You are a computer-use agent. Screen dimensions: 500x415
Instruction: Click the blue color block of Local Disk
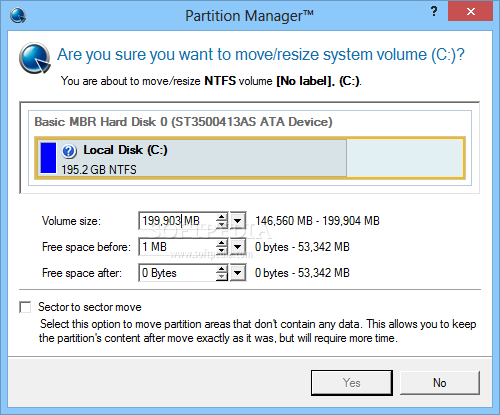pyautogui.click(x=48, y=158)
